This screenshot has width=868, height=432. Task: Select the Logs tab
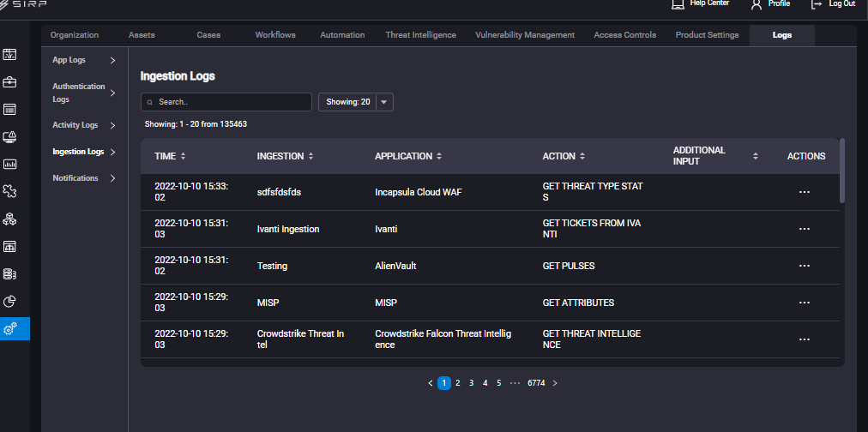pyautogui.click(x=782, y=35)
